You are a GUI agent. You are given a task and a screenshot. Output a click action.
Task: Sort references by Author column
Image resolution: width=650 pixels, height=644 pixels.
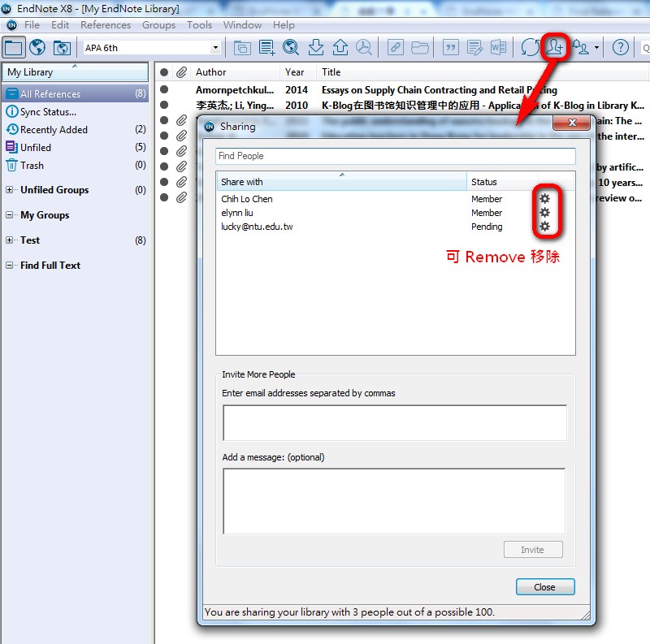click(236, 72)
